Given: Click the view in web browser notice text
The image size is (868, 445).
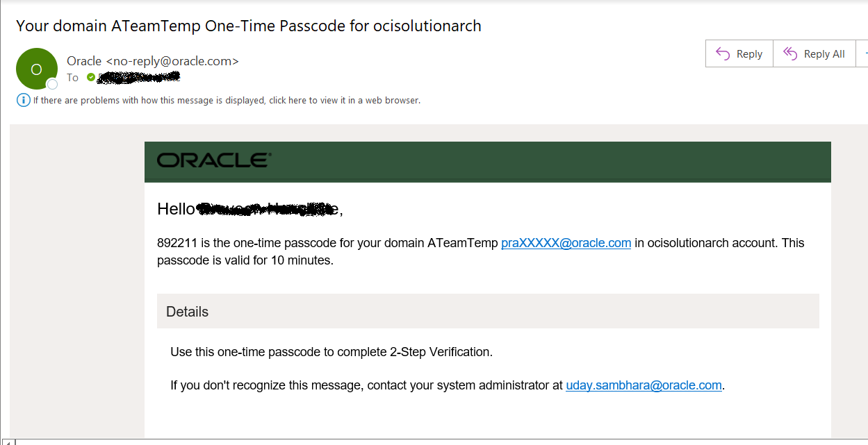Looking at the screenshot, I should [x=227, y=101].
